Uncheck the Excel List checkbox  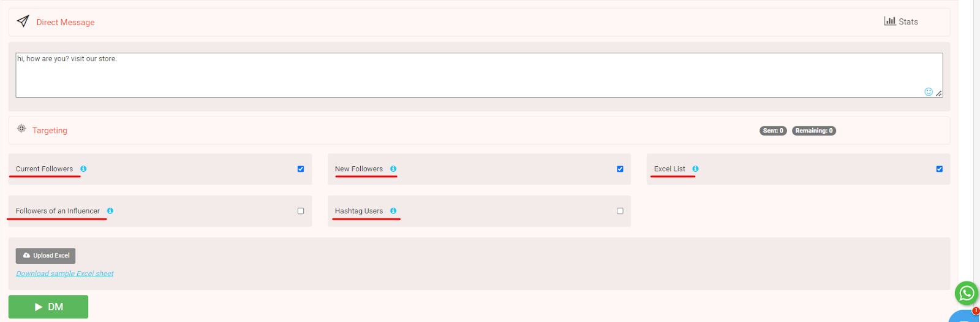pyautogui.click(x=940, y=169)
